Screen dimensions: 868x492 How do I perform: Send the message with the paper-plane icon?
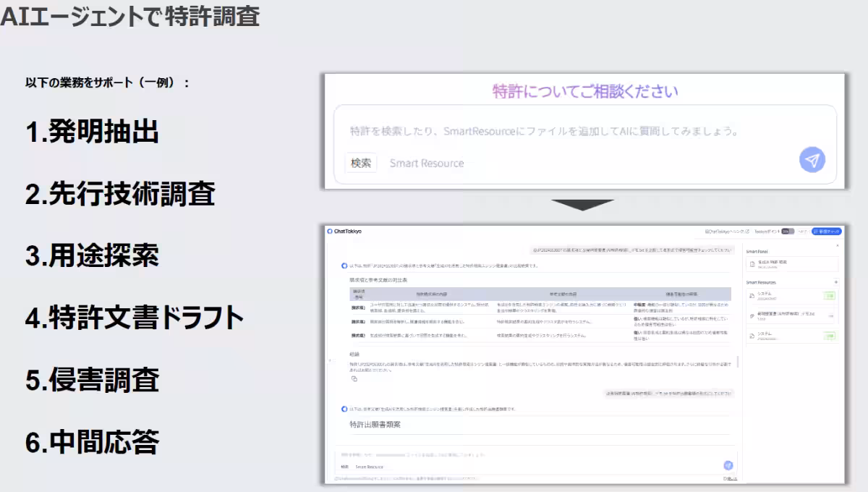point(812,161)
